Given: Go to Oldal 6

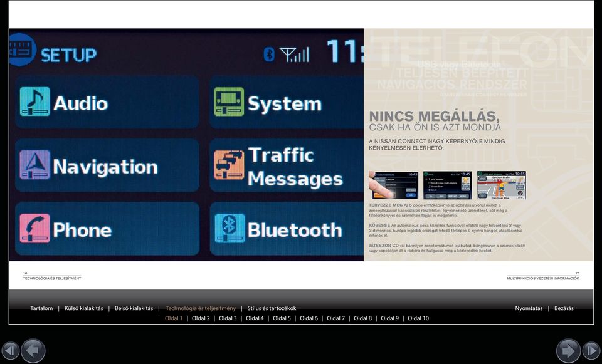Looking at the screenshot, I should point(309,318).
